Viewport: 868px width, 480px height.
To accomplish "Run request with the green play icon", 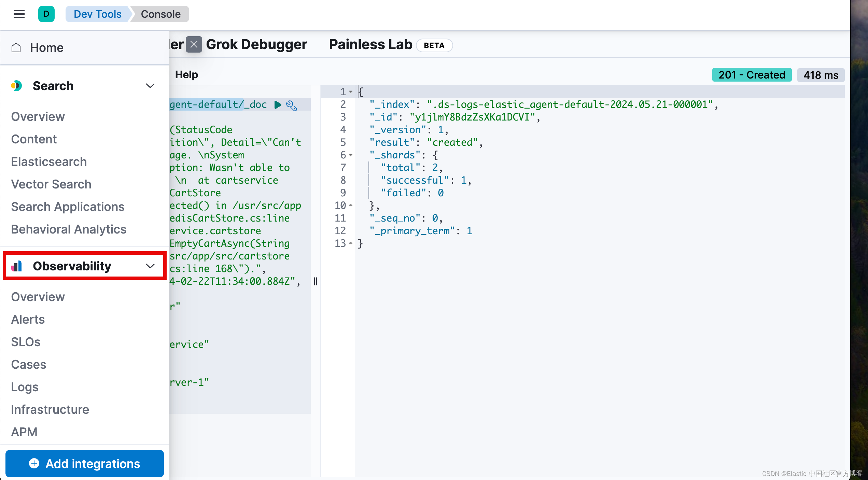I will (278, 105).
